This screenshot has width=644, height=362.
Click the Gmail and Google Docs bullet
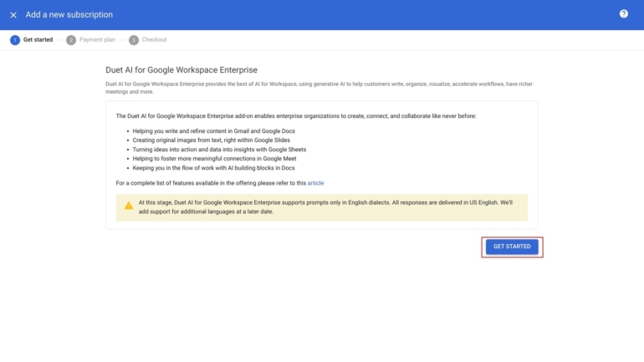point(213,131)
